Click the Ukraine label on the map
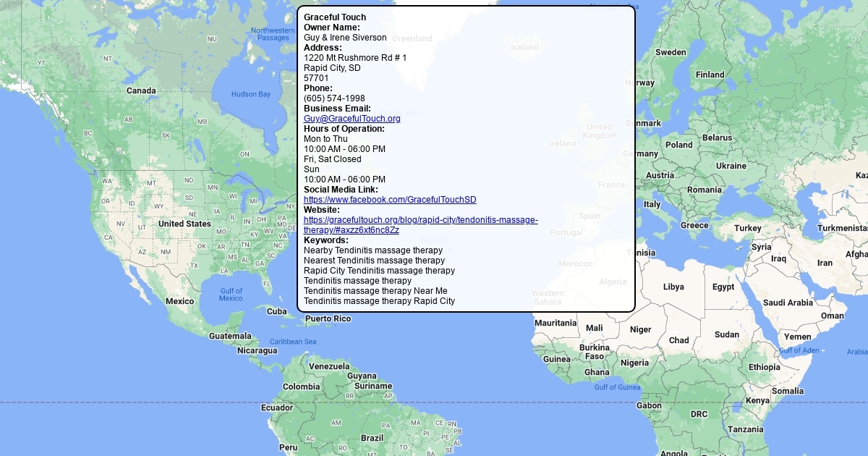Image resolution: width=868 pixels, height=456 pixels. pyautogui.click(x=731, y=166)
